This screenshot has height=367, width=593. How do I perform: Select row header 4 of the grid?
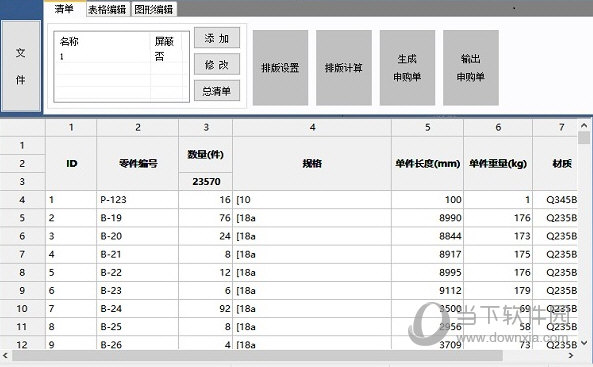pos(22,200)
